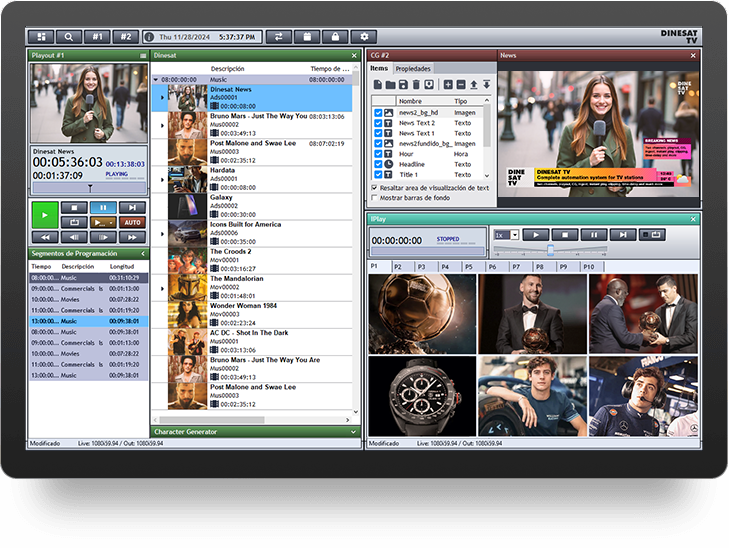Click the swap arrows icon in top toolbar
The height and width of the screenshot is (548, 729).
pos(281,36)
